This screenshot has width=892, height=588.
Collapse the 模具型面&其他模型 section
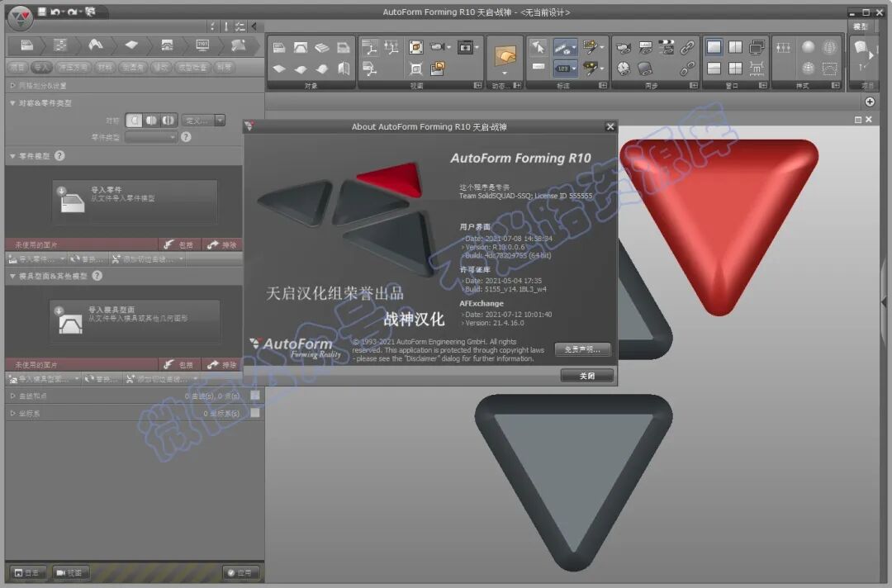click(x=12, y=276)
